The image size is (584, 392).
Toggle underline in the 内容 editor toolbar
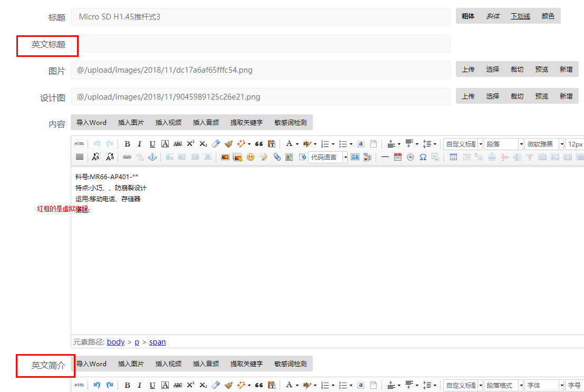[x=152, y=143]
